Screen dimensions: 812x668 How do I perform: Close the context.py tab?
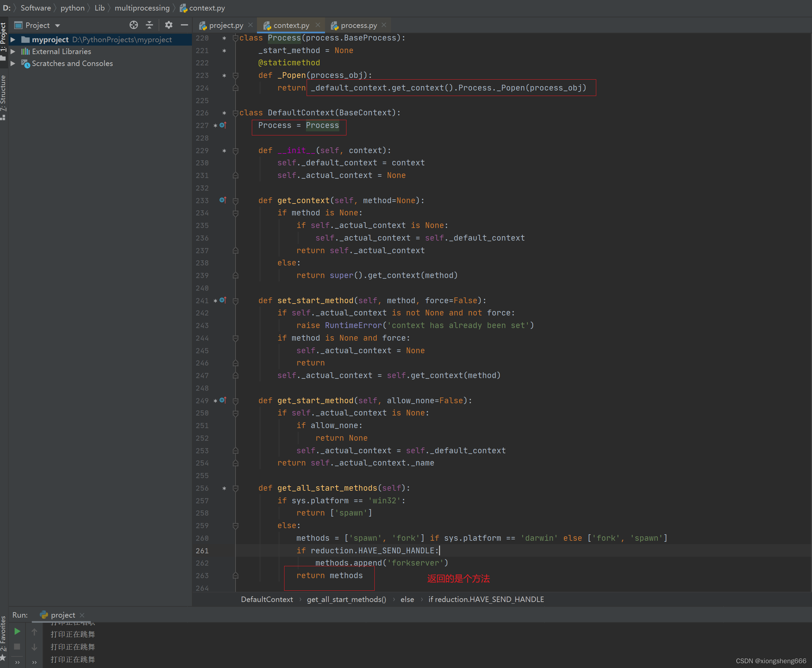click(x=318, y=25)
